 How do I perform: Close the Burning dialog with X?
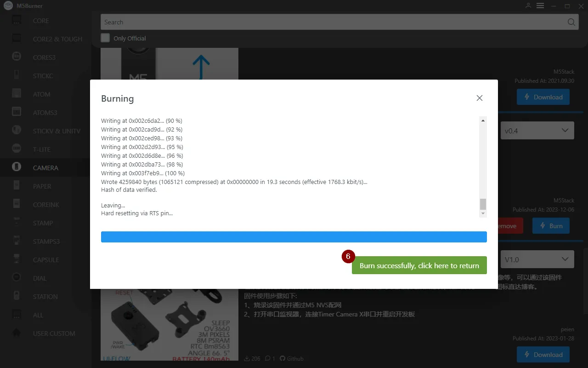(x=479, y=98)
